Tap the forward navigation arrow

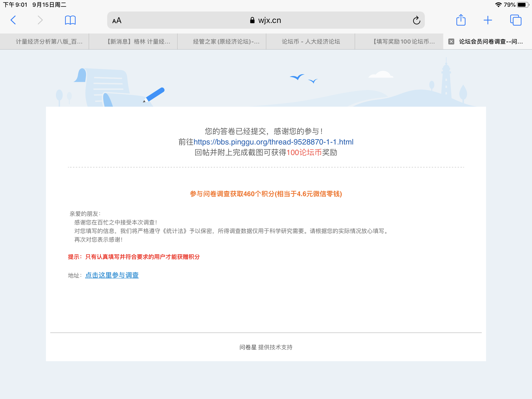[40, 20]
